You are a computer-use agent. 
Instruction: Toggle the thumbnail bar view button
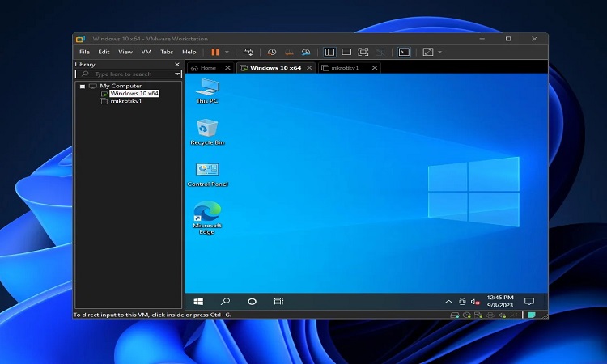(346, 52)
